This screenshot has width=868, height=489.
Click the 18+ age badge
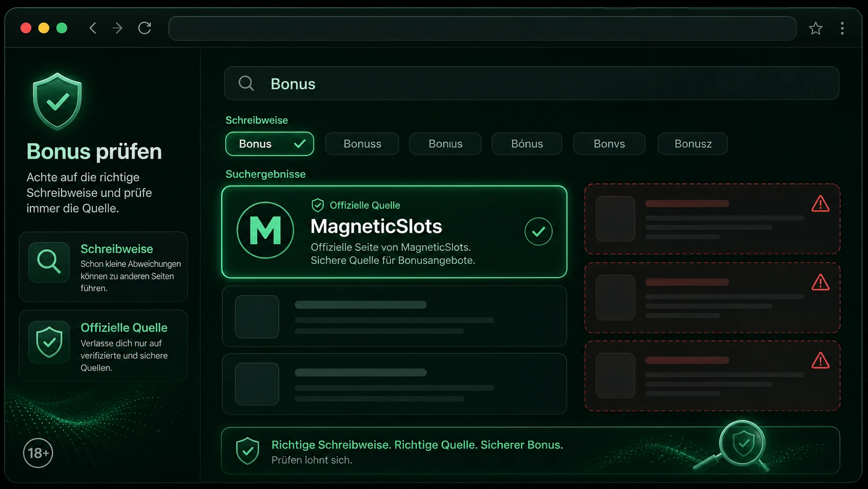(x=38, y=453)
